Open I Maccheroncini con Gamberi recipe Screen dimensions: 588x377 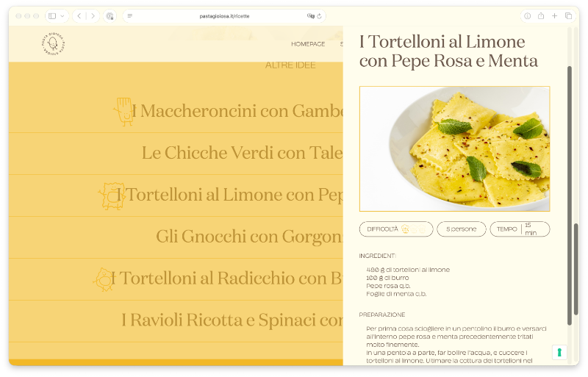pyautogui.click(x=237, y=111)
